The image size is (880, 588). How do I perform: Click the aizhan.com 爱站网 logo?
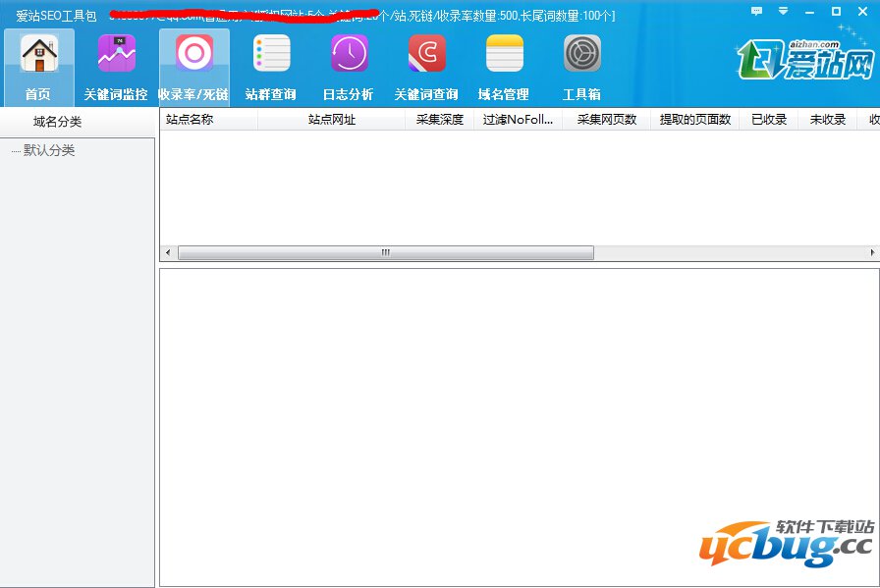(805, 59)
